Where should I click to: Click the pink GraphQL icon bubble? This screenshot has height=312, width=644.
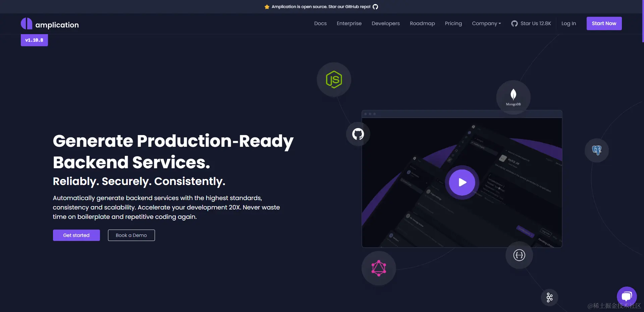379,268
